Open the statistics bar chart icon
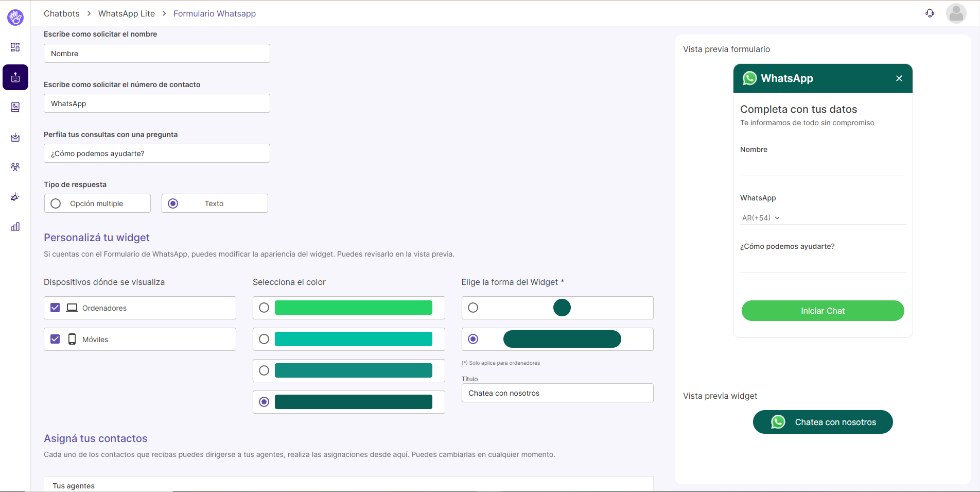Image resolution: width=980 pixels, height=492 pixels. point(15,227)
